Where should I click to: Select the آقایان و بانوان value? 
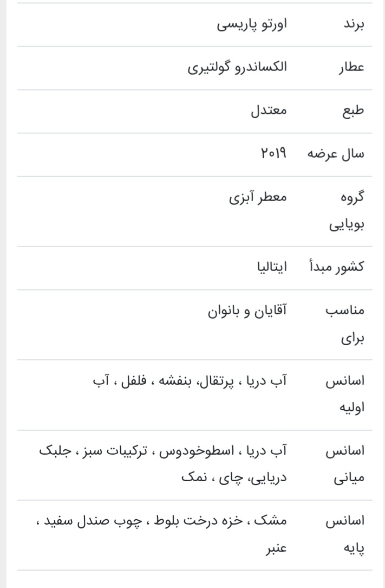[x=248, y=311]
